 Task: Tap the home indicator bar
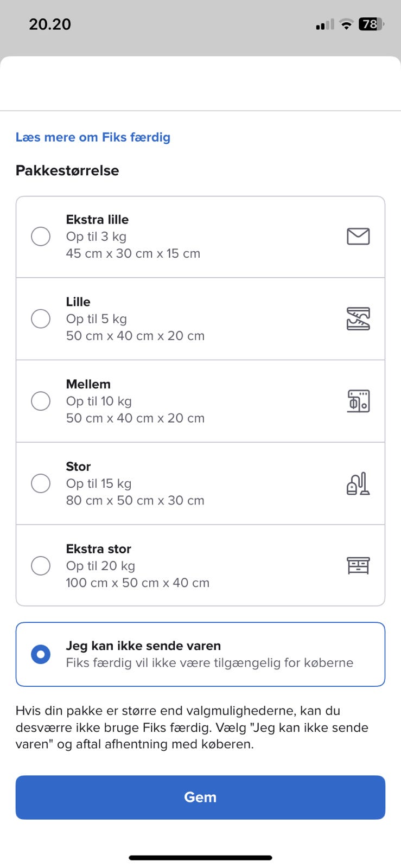coord(200,858)
